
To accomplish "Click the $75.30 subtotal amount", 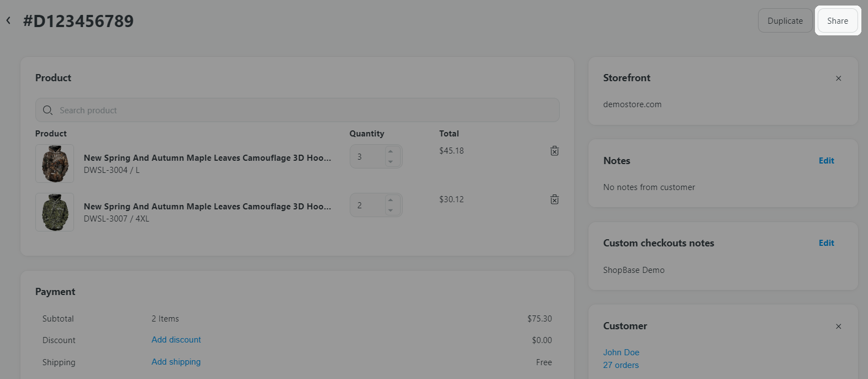I will [x=540, y=319].
